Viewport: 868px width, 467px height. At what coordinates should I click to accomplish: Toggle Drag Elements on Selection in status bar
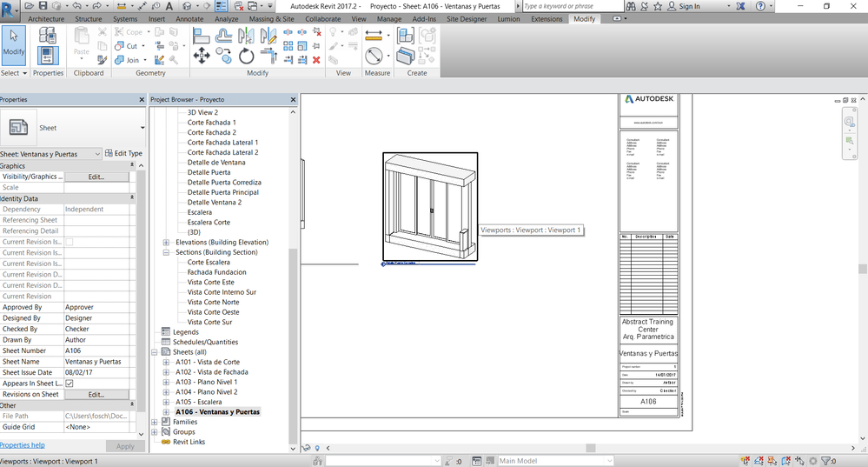799,460
